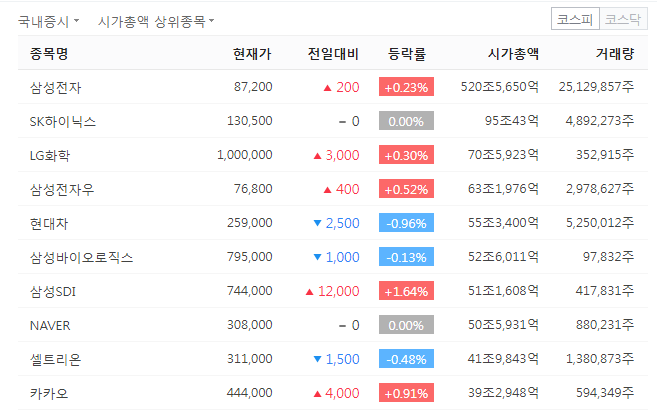
Task: Click the price 1,000,000
Action: coord(245,155)
